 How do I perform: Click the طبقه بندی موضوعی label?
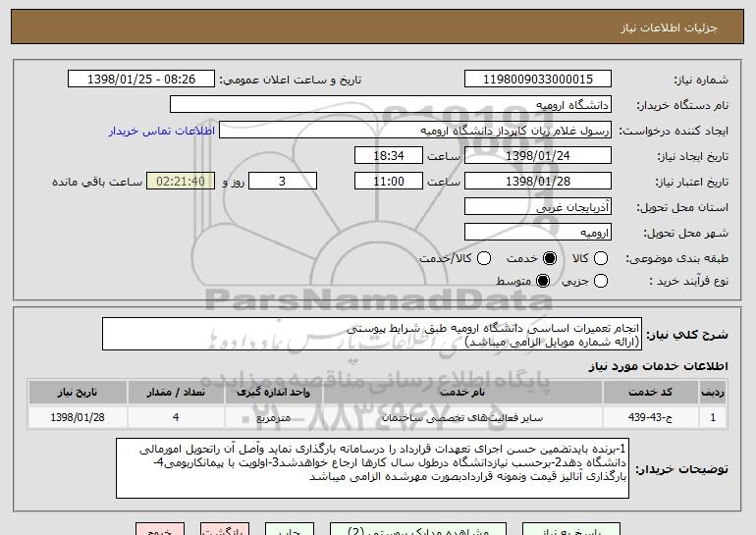pyautogui.click(x=676, y=259)
